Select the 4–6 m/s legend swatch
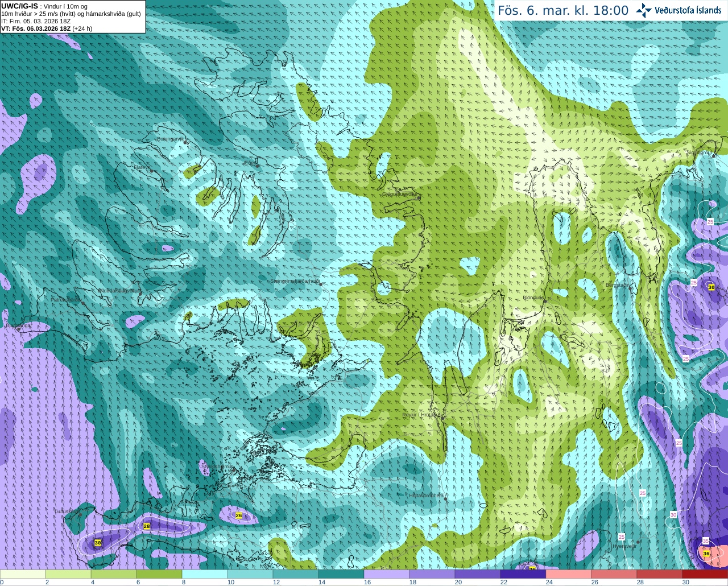The height and width of the screenshot is (586, 728). click(114, 574)
